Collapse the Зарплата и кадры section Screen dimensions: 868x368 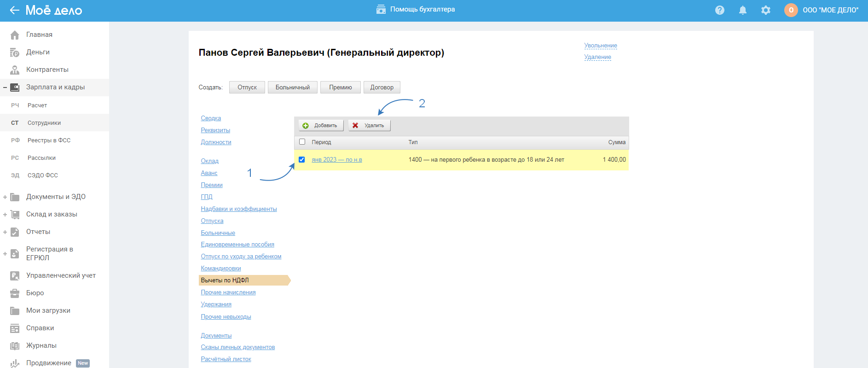coord(5,87)
